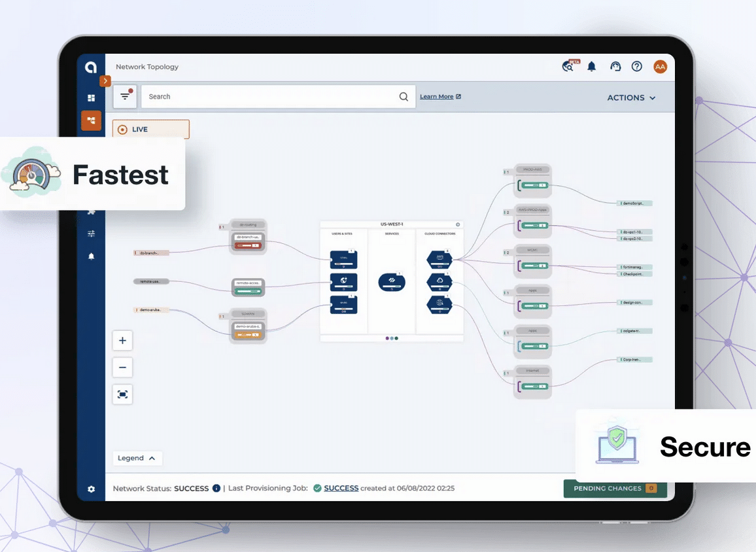Click the settings gear in sidebar bottom
Screen dimensions: 756x552
click(91, 489)
